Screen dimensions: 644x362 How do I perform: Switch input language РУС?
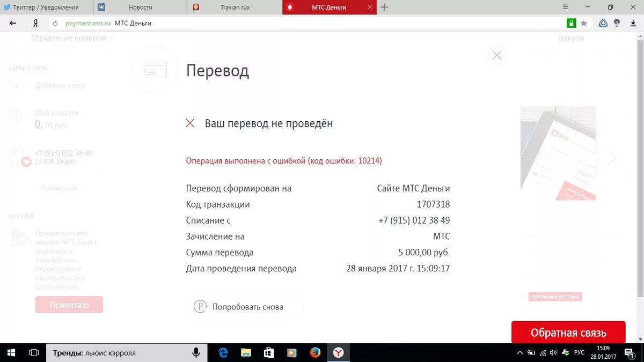[580, 353]
